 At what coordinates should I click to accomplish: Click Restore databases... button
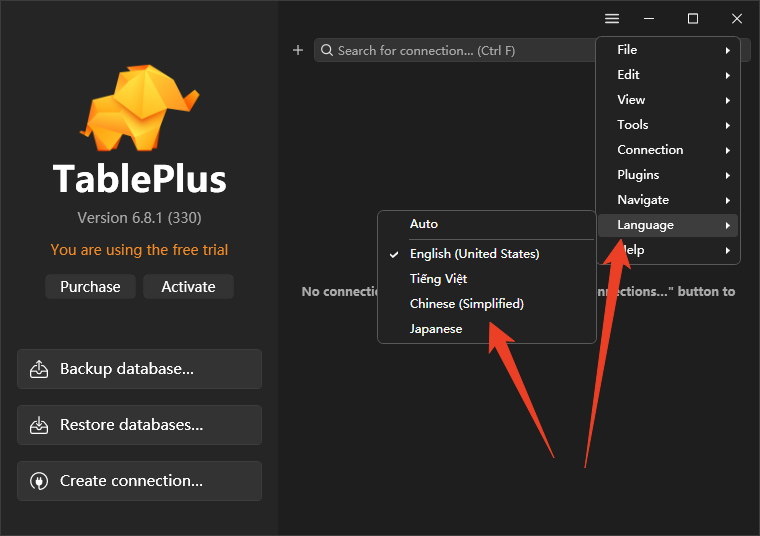[x=140, y=425]
